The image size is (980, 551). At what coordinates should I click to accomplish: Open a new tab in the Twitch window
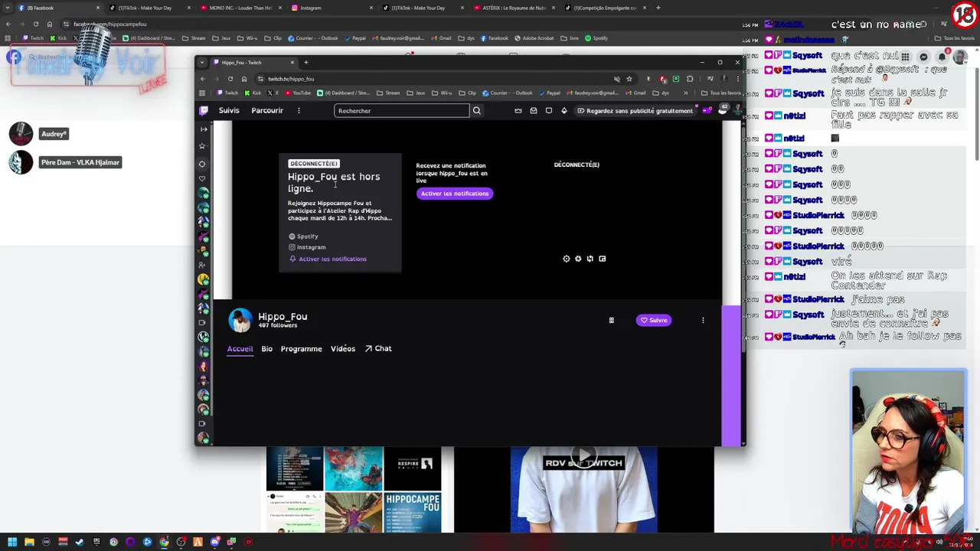pyautogui.click(x=306, y=63)
